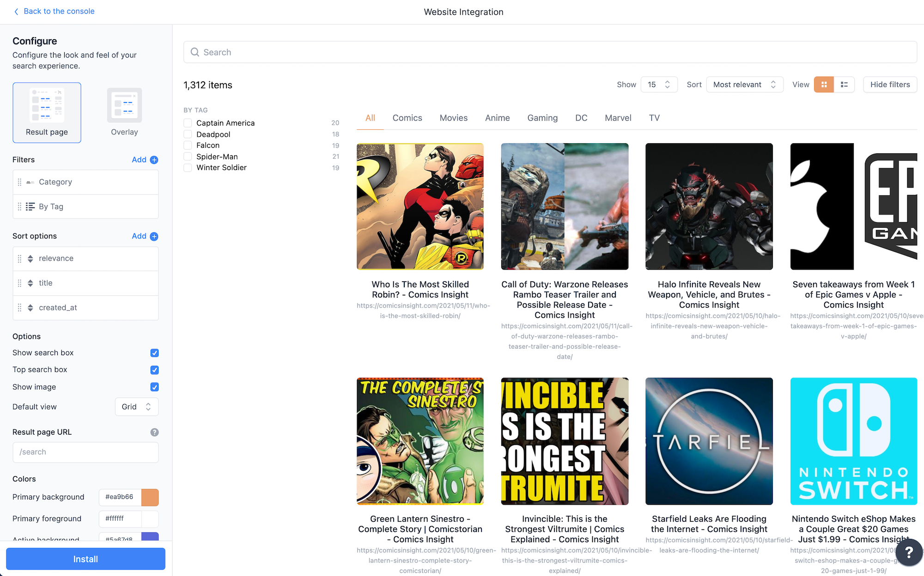This screenshot has width=924, height=576.
Task: Click the drag handle of By Tag filter
Action: 19,206
